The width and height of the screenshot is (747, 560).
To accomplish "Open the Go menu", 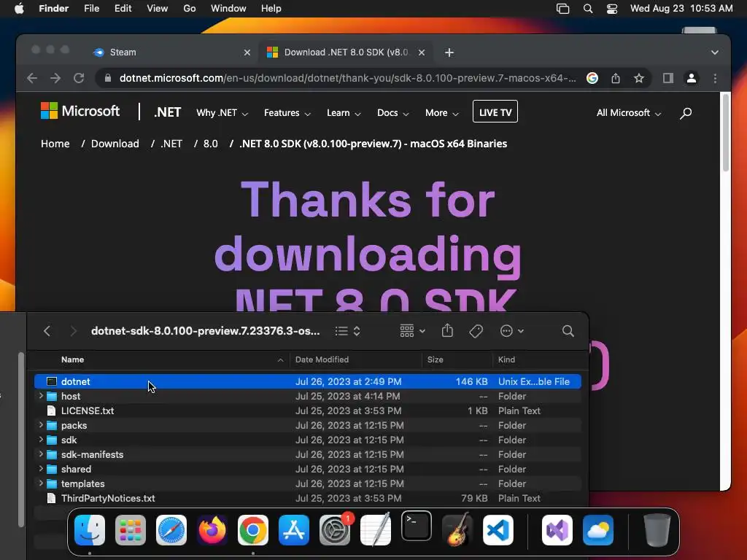I will [x=190, y=9].
